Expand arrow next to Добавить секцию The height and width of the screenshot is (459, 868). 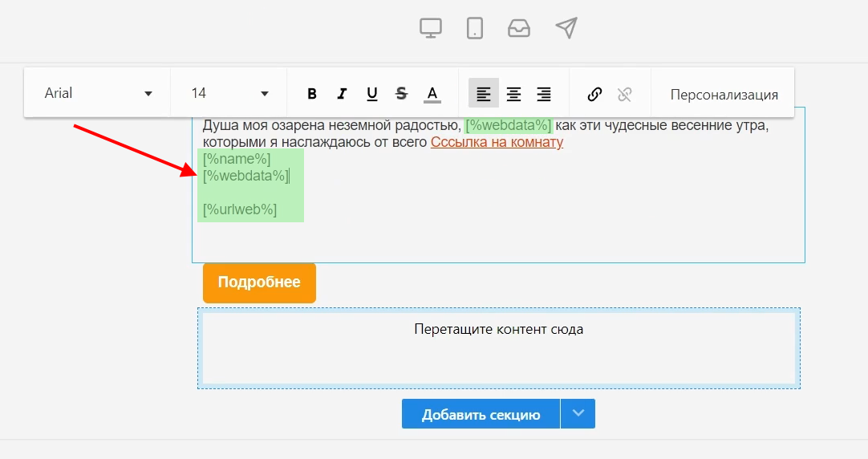point(578,414)
